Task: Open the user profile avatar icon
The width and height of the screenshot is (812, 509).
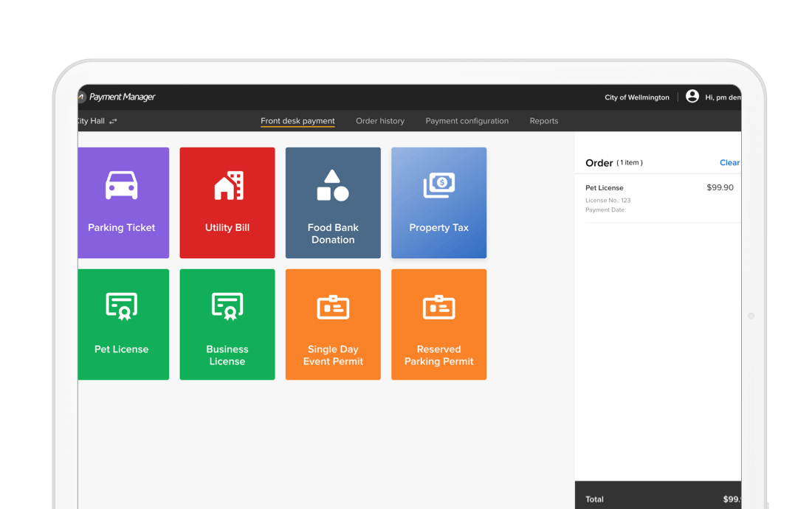Action: pyautogui.click(x=692, y=97)
